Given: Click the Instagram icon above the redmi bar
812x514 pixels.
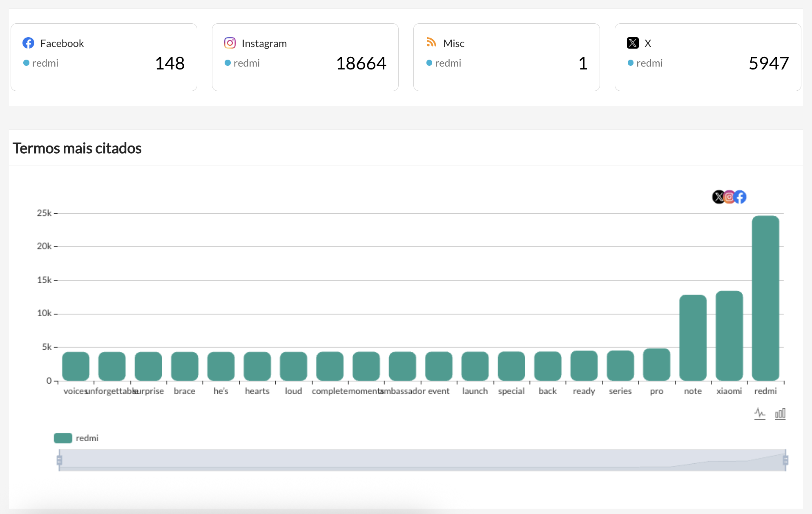Looking at the screenshot, I should click(729, 197).
